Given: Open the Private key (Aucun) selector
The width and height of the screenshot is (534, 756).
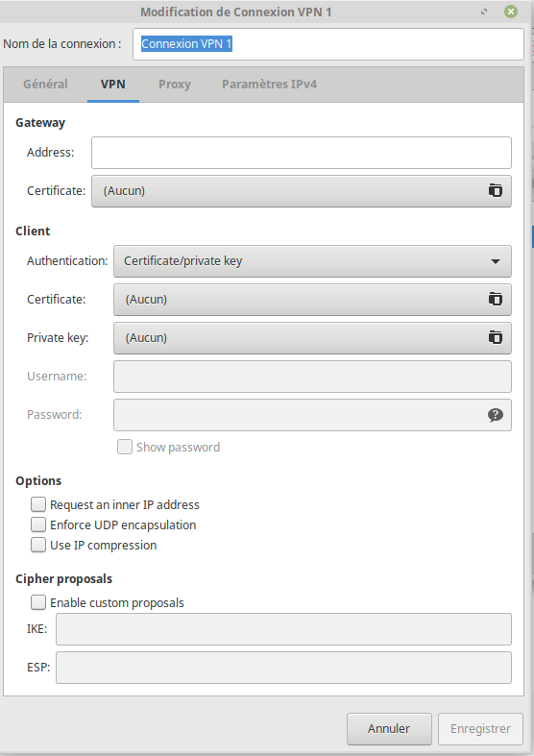Looking at the screenshot, I should coord(312,338).
